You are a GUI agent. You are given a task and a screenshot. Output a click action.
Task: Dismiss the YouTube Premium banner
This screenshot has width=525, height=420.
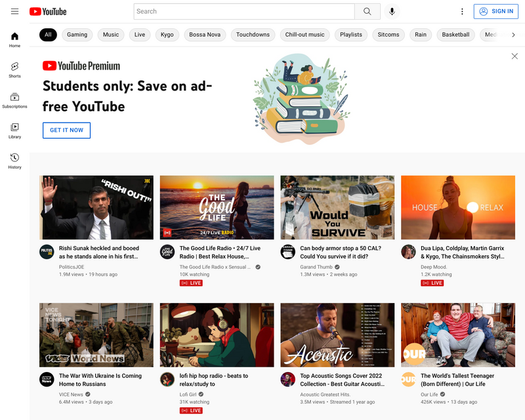coord(514,56)
